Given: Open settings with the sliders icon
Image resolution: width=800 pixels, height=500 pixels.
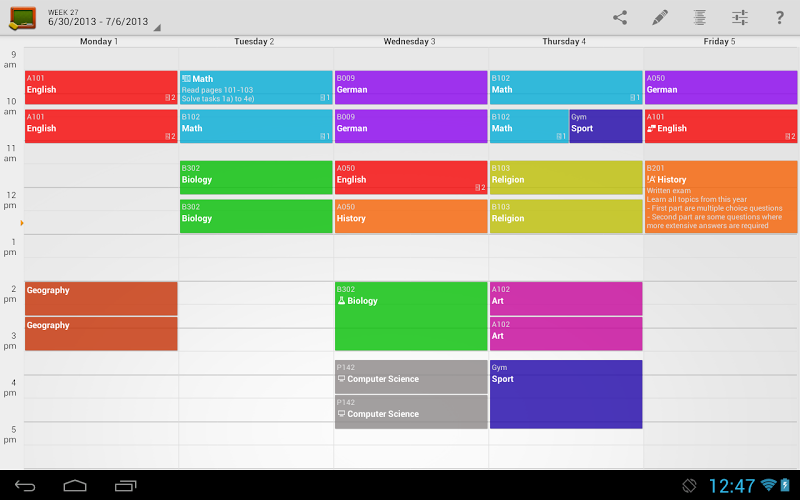Looking at the screenshot, I should [740, 18].
